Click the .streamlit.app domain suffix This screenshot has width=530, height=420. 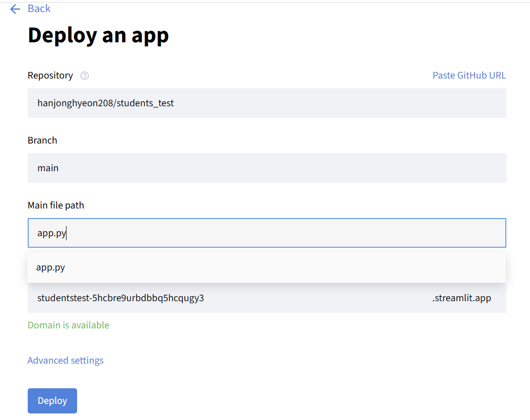tap(461, 298)
